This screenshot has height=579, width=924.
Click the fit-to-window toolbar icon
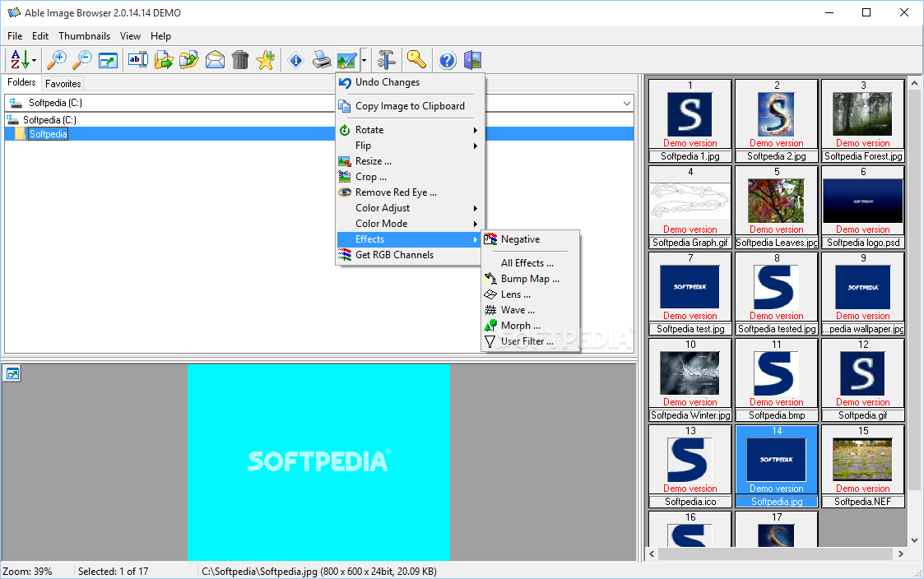[x=108, y=59]
